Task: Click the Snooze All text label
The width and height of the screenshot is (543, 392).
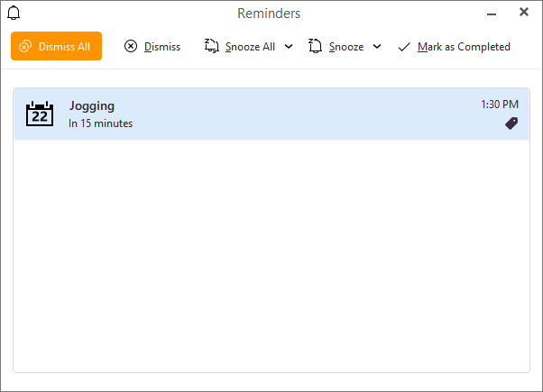Action: 250,47
